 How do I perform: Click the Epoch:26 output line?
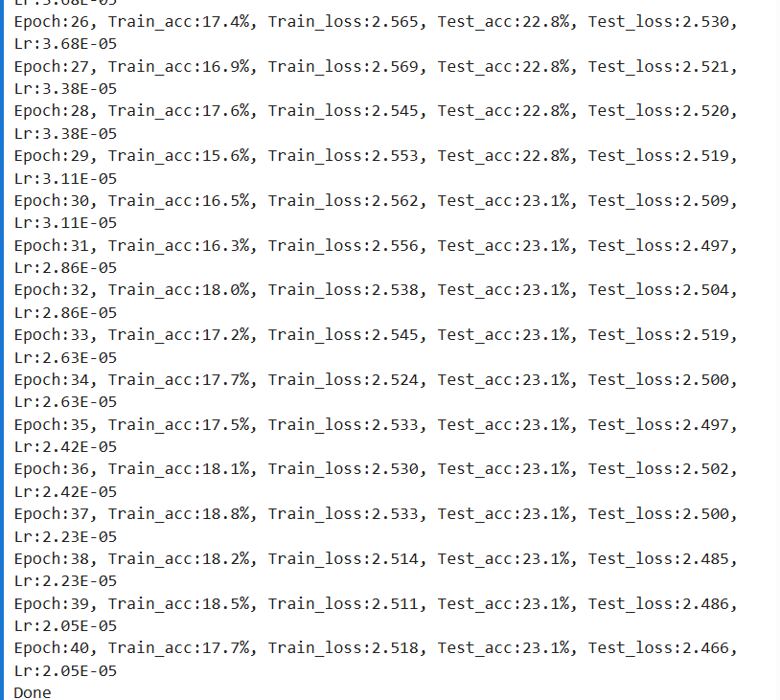(376, 22)
